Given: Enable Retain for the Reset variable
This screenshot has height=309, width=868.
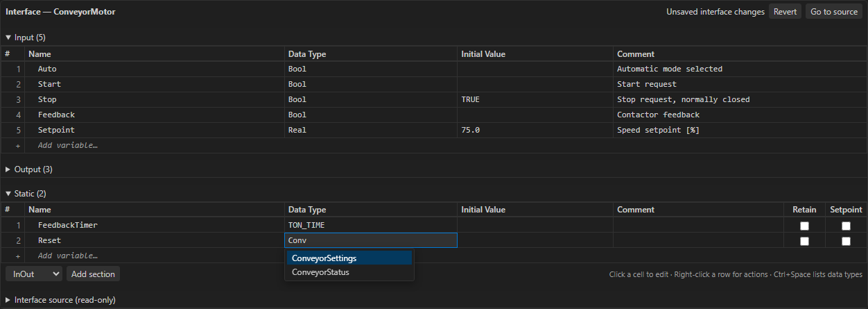Looking at the screenshot, I should [804, 241].
